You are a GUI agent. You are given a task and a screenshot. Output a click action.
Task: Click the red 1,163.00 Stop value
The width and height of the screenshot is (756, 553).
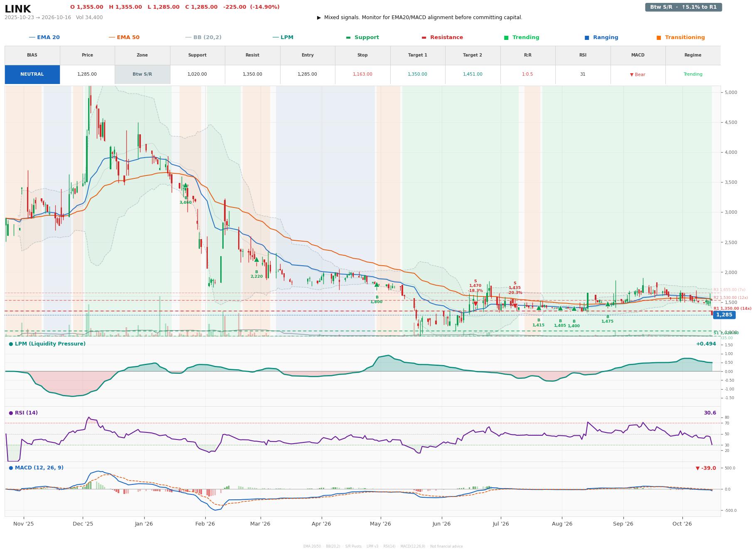[x=362, y=74]
